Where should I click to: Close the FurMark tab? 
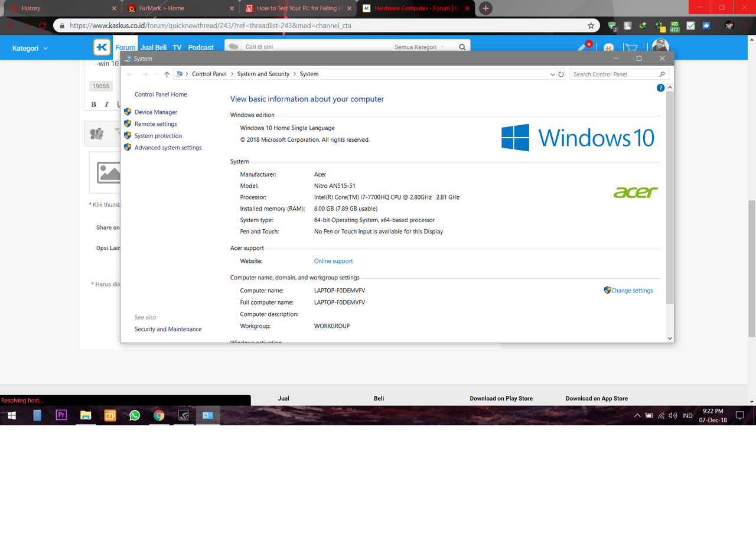pos(232,8)
